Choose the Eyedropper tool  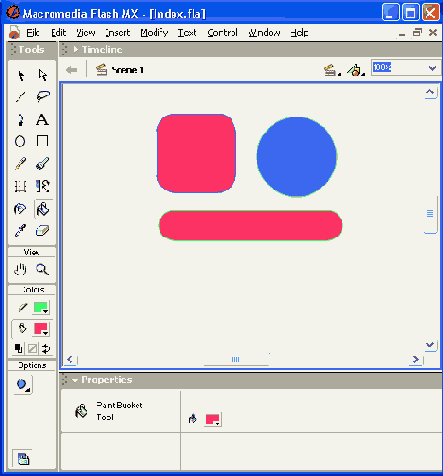(20, 231)
